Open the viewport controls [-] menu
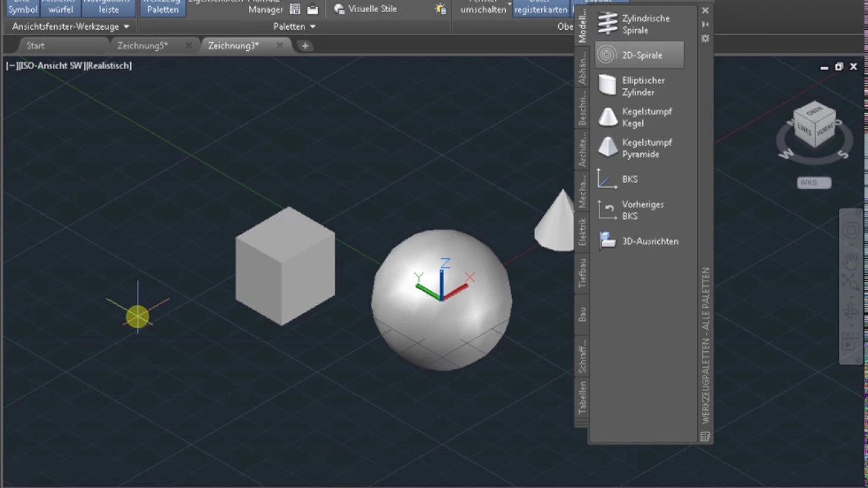 click(x=12, y=66)
